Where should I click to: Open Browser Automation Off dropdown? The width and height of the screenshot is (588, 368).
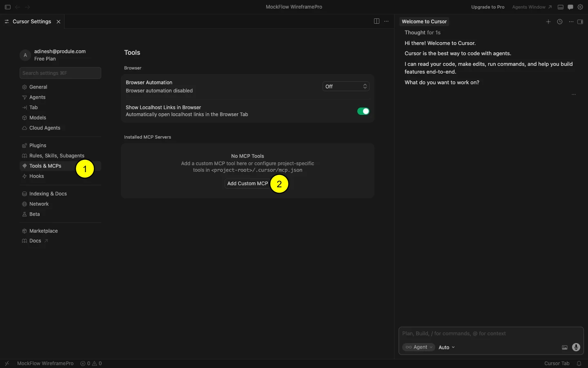click(x=346, y=86)
